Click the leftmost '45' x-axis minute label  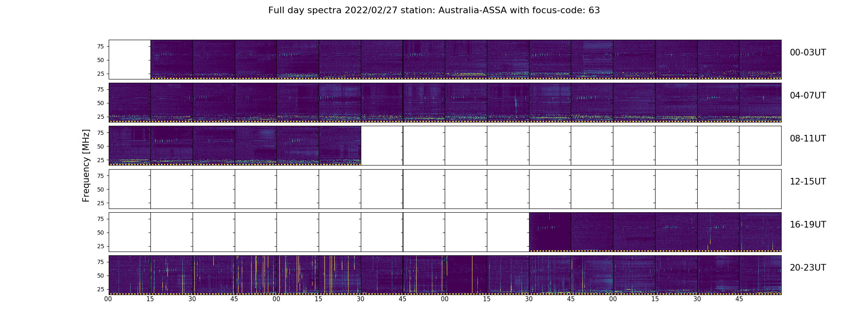click(234, 299)
